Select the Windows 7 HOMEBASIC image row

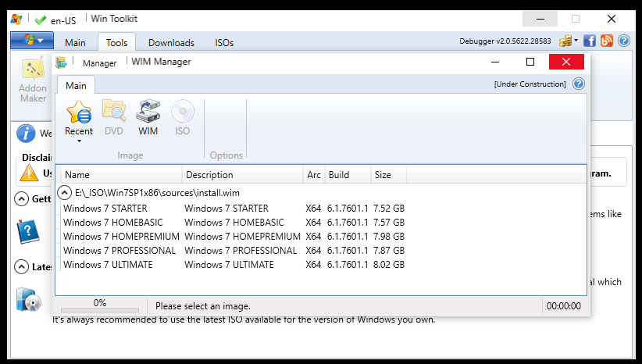[x=234, y=223]
